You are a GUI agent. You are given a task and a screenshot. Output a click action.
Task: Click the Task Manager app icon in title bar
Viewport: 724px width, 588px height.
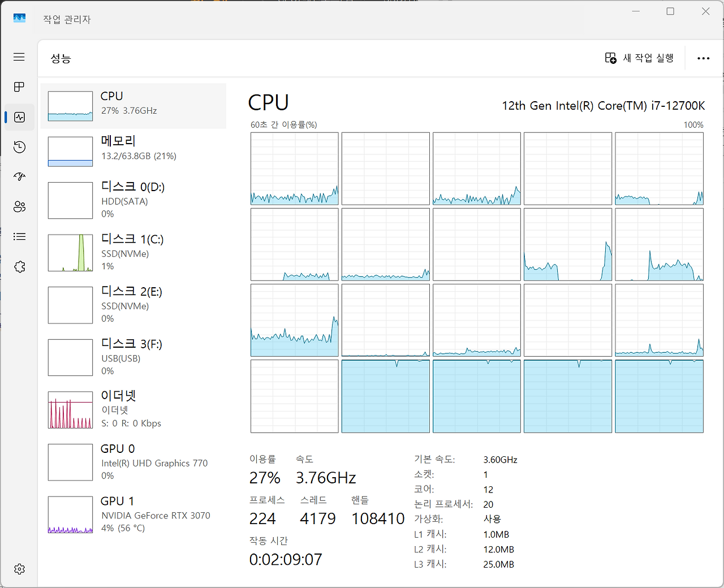[19, 19]
